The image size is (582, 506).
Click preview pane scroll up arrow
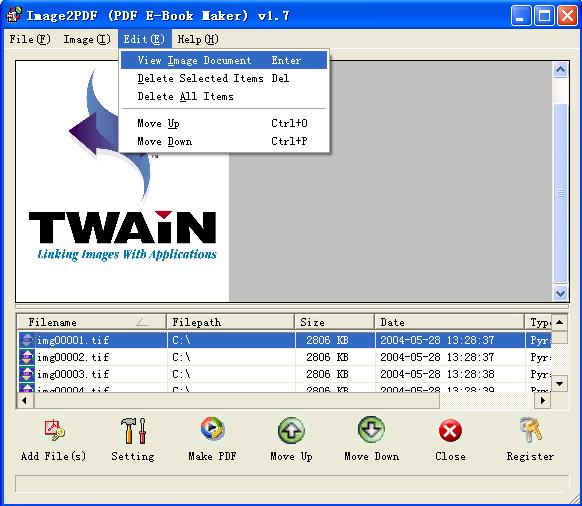[x=560, y=69]
